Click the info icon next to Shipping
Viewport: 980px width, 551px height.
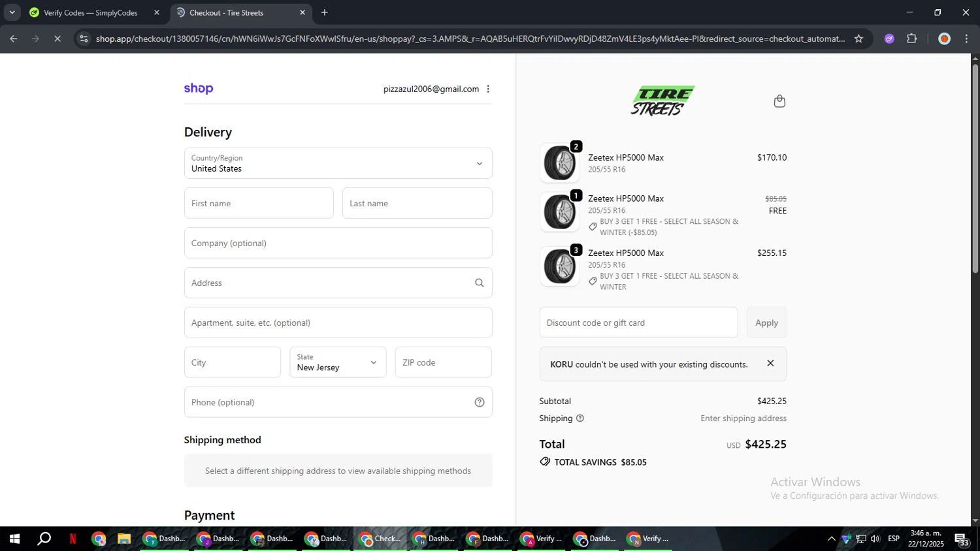coord(580,418)
